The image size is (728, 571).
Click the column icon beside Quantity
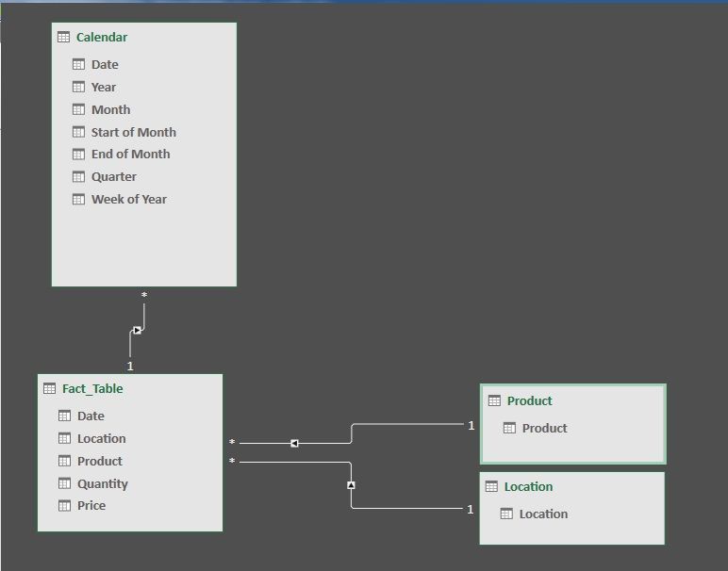coord(64,483)
